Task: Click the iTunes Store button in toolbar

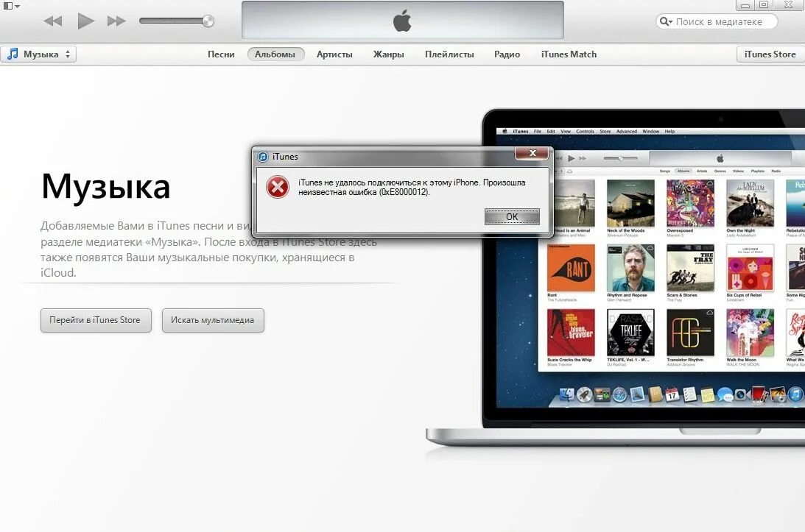Action: (770, 54)
